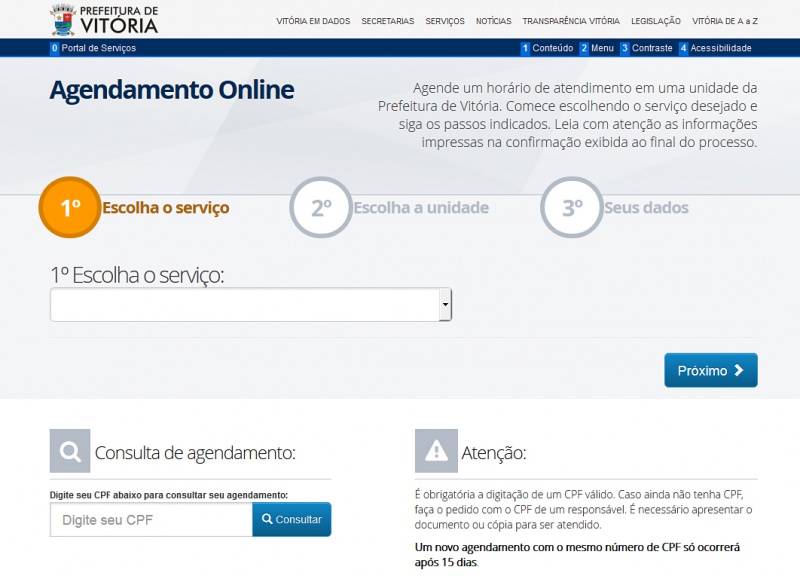Viewport: 800px width, 576px height.
Task: Open the Vitória de A a Z menu
Action: (724, 21)
